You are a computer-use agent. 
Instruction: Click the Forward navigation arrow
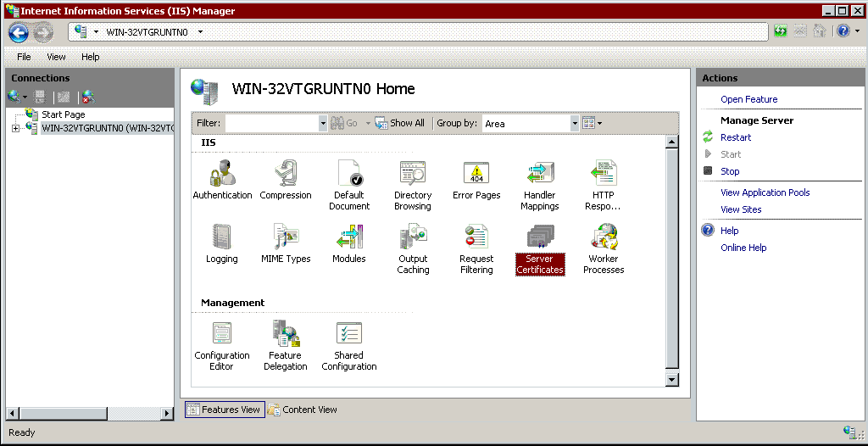[x=42, y=33]
